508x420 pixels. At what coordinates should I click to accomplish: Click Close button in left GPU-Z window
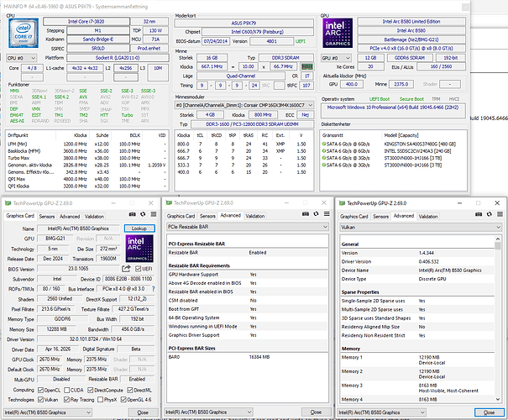point(143,412)
